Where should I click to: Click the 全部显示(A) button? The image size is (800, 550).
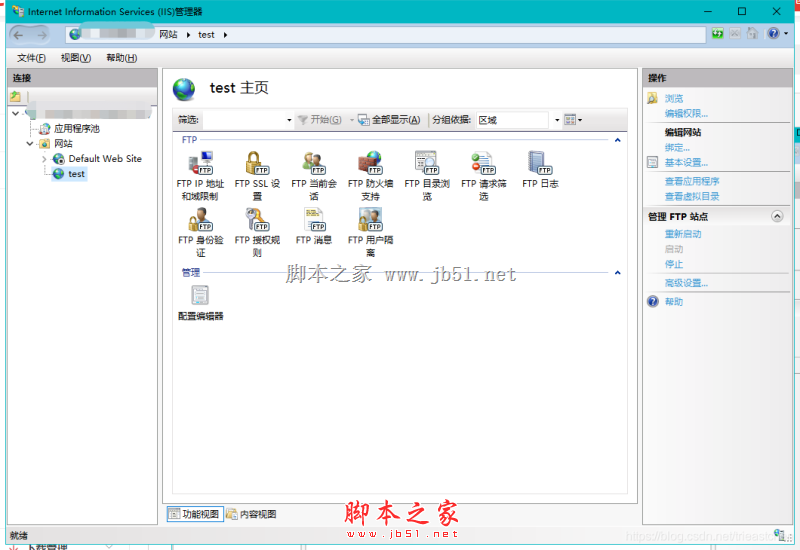click(x=389, y=120)
